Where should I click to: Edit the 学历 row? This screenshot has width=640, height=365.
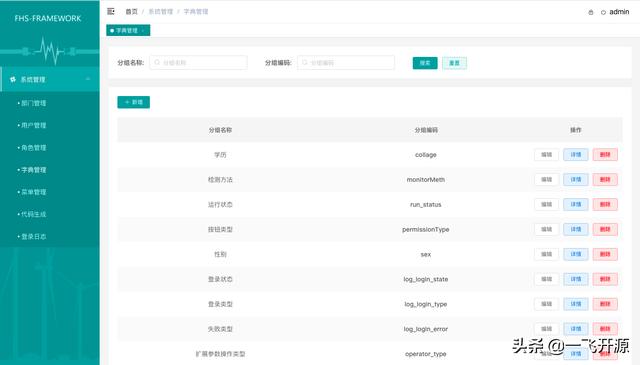(547, 155)
